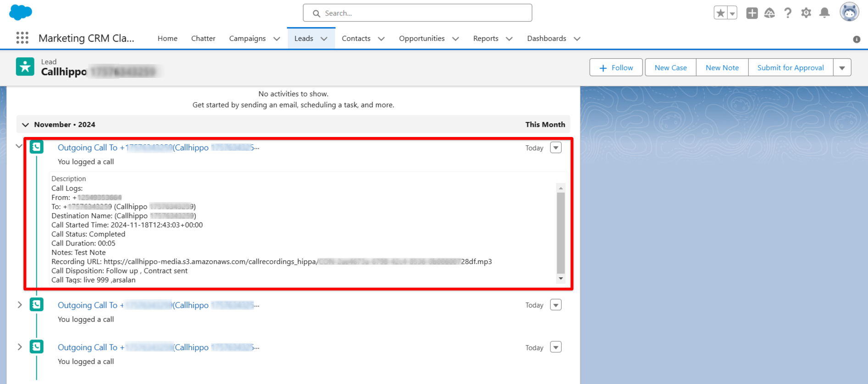Expand the Leads tab dropdown chevron
Viewport: 868px width, 384px height.
point(324,39)
